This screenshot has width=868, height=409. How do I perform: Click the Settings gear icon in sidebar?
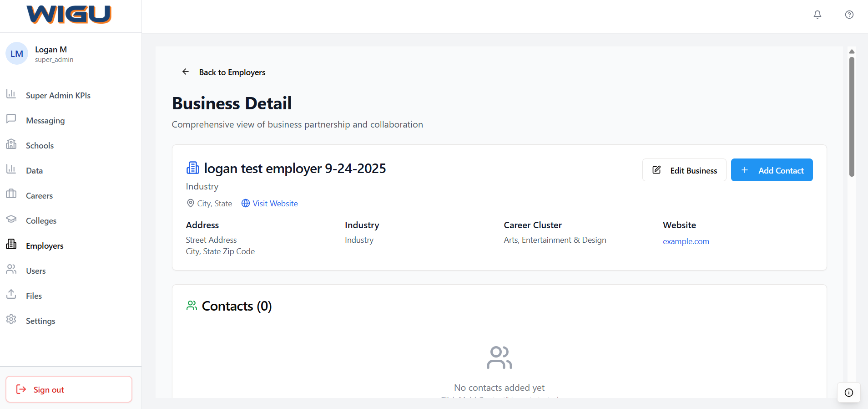(x=11, y=320)
